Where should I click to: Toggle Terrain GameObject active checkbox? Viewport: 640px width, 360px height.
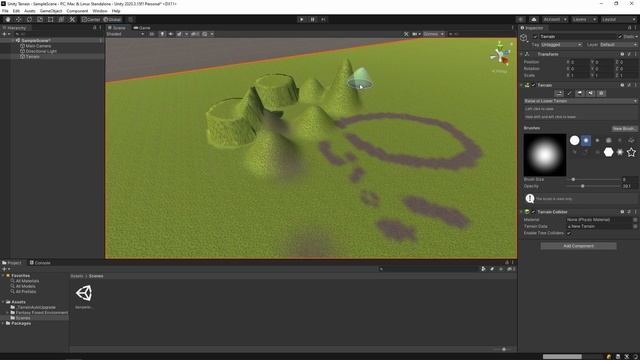(x=535, y=37)
